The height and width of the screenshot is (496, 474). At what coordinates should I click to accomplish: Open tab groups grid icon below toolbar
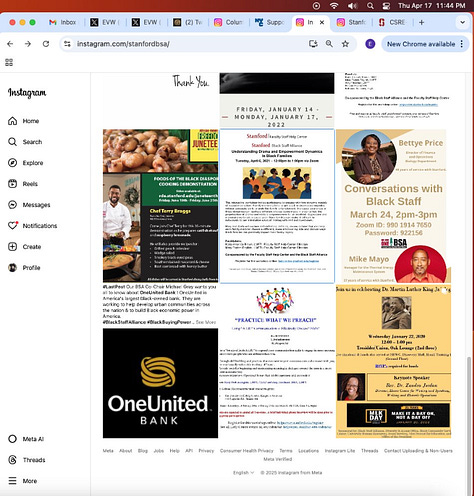(x=9, y=62)
